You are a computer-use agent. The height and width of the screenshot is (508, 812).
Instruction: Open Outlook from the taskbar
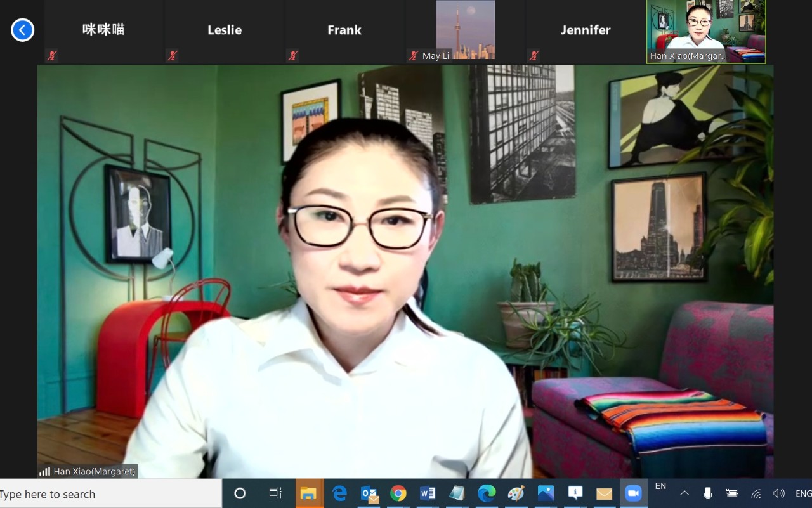(x=369, y=493)
